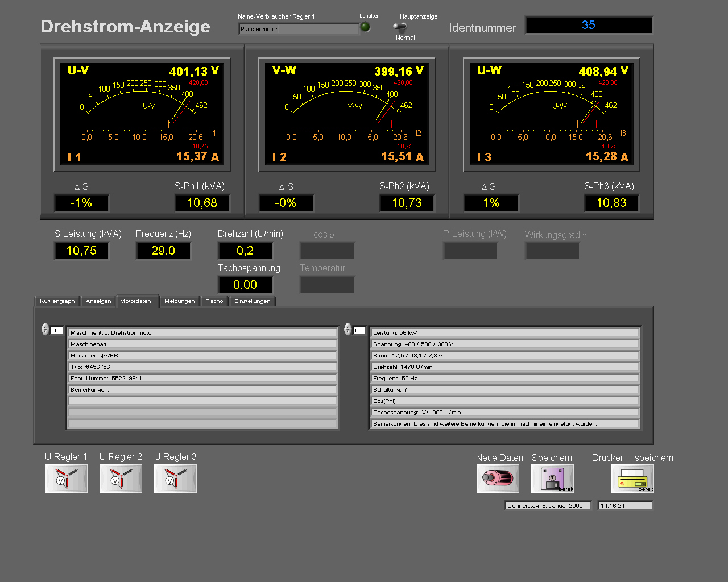Click the I 2 current reading 15,51 A

(x=403, y=156)
